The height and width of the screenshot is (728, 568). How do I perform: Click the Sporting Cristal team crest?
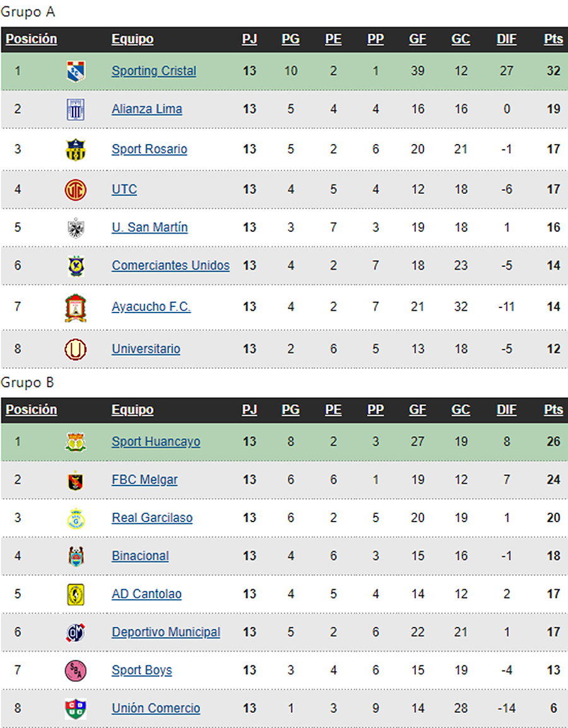(76, 71)
